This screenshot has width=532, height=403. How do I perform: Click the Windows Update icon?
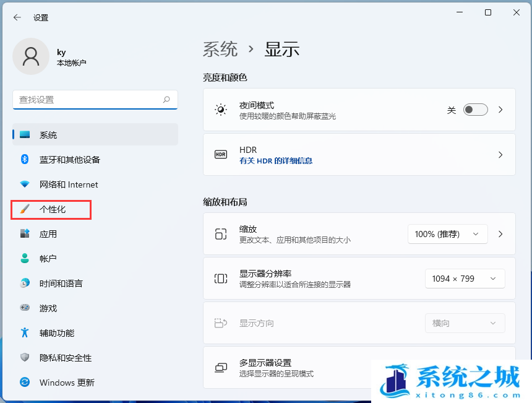(25, 383)
